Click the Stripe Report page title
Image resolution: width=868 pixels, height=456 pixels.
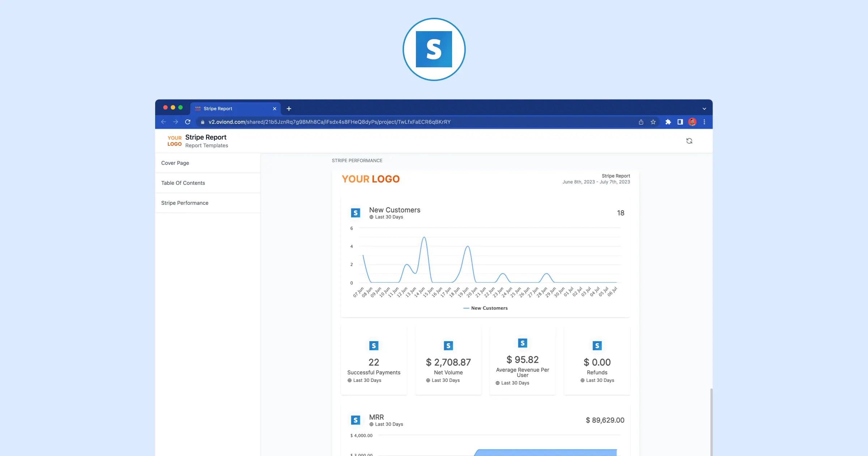click(206, 137)
